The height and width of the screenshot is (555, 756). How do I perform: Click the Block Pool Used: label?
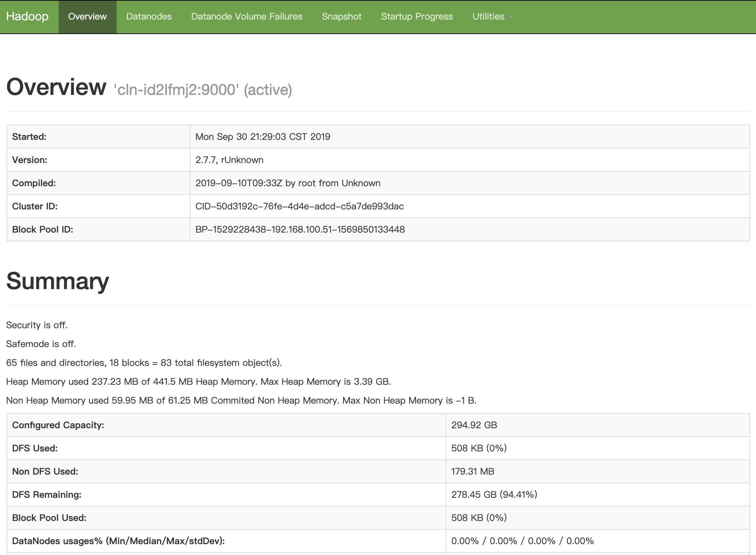tap(49, 518)
